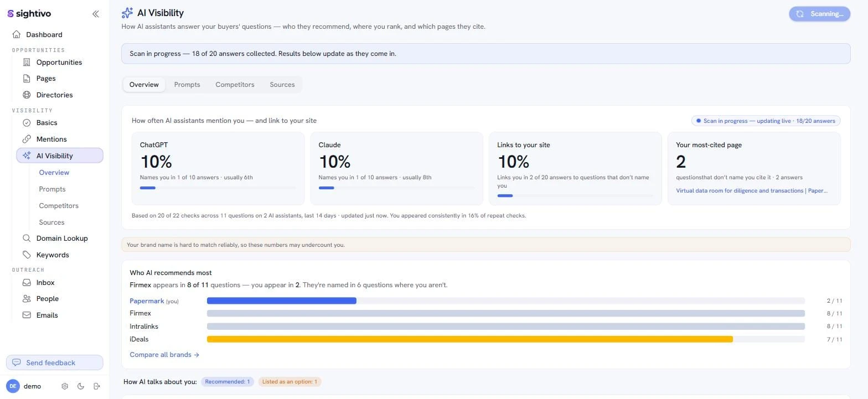Click the '7 / 11' iDeals count
Image resolution: width=868 pixels, height=399 pixels.
[x=834, y=340]
